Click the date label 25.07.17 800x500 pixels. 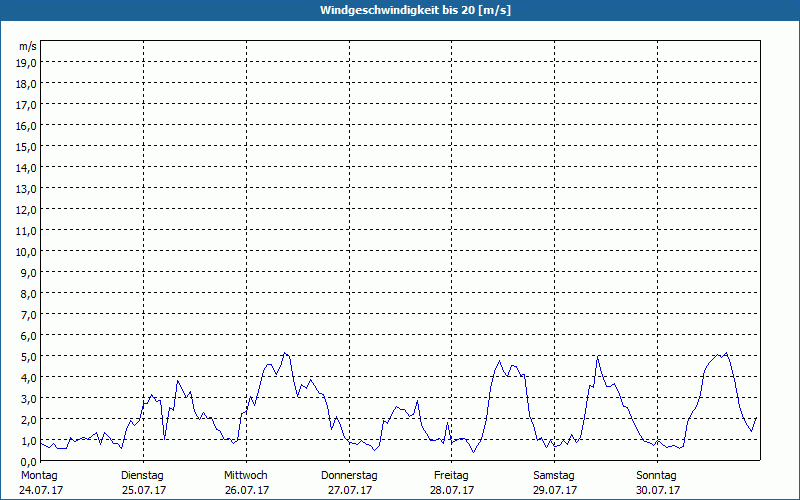tap(144, 490)
